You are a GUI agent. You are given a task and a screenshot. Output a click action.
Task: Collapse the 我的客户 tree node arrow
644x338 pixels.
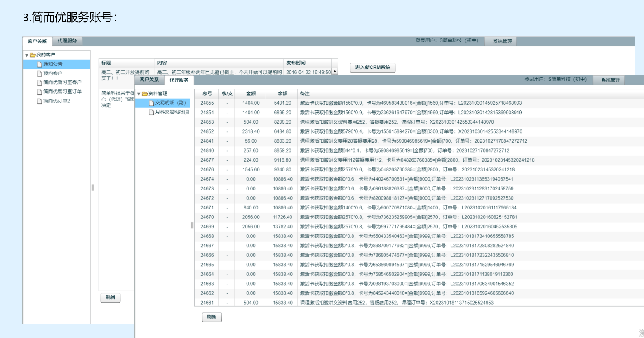[x=26, y=55]
